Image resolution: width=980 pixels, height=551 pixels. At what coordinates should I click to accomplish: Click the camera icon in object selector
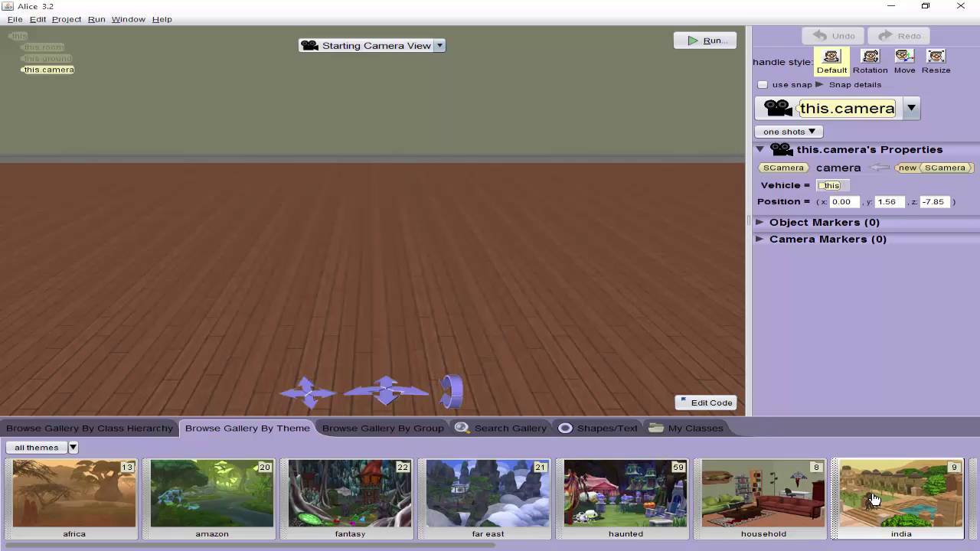[x=778, y=109]
